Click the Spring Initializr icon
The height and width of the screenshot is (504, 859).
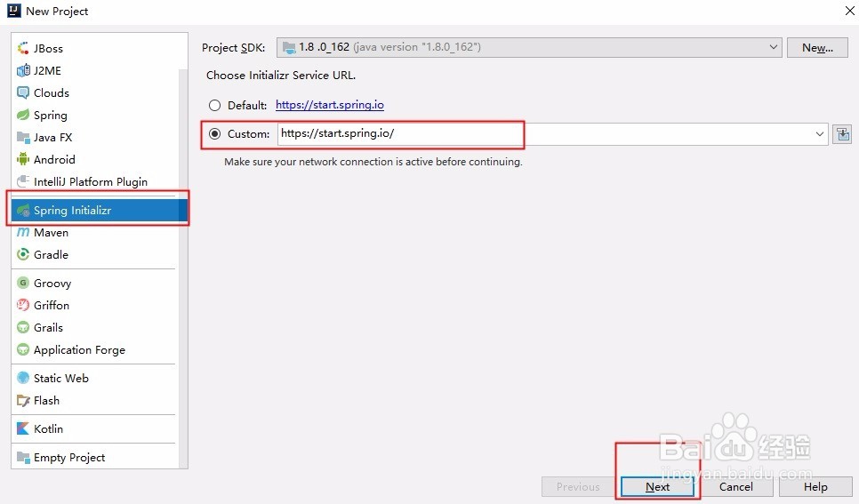click(23, 211)
